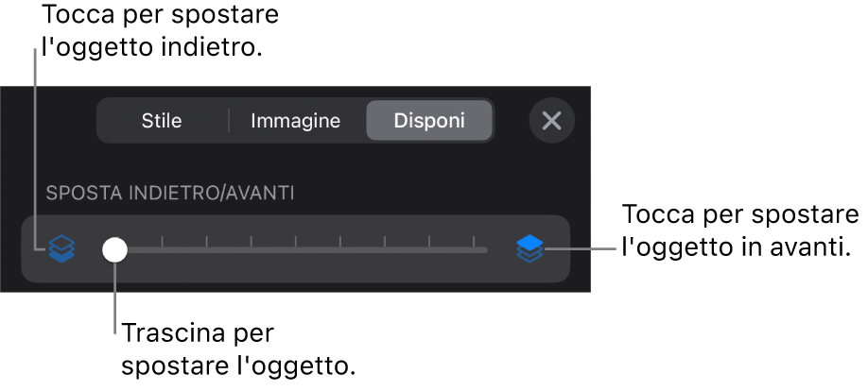Click the SPOSTA INDIETRO/AVANTI label
The image size is (868, 391).
(170, 194)
